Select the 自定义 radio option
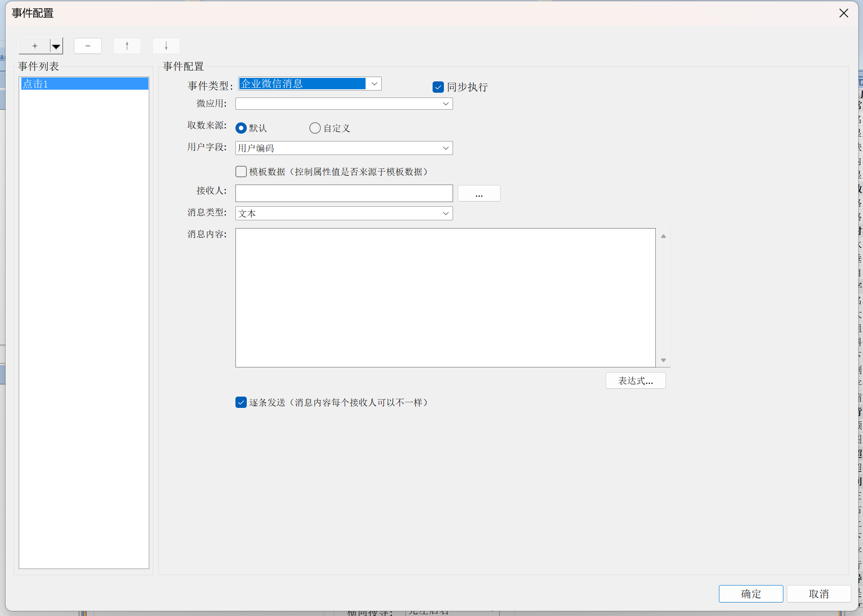Viewport: 863px width, 616px height. click(x=315, y=128)
